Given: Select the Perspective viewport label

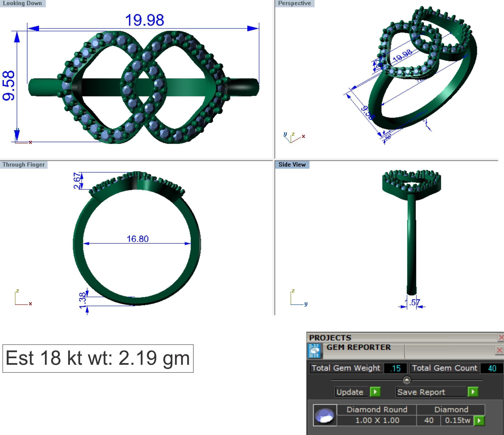Looking at the screenshot, I should [x=294, y=3].
